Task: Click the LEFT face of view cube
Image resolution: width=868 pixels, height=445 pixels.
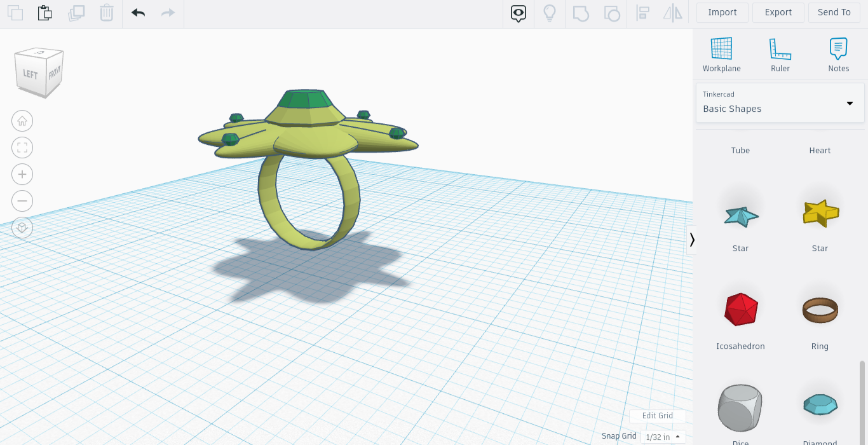Action: [x=29, y=74]
